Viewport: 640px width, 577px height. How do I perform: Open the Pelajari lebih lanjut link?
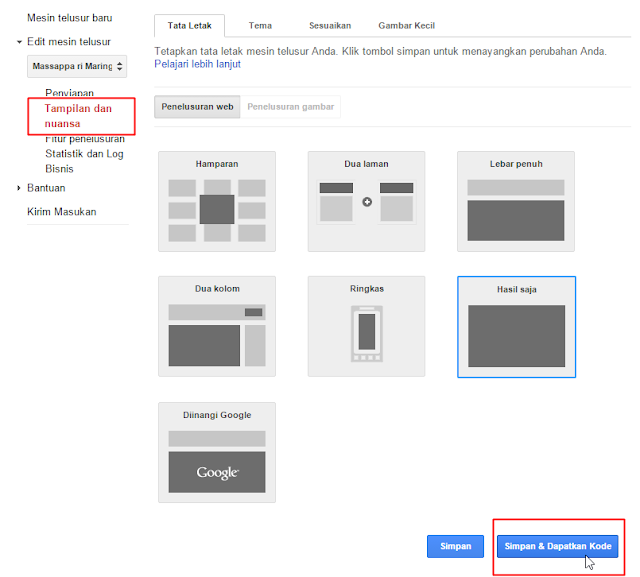198,64
